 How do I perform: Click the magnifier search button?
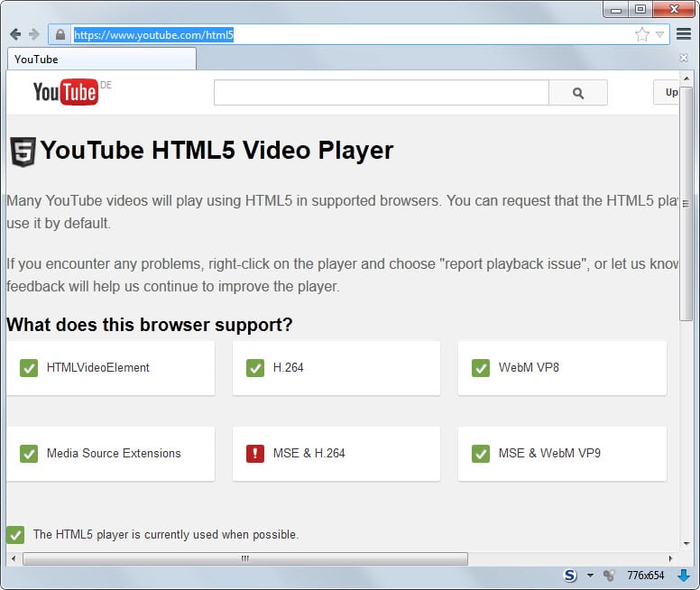coord(578,92)
